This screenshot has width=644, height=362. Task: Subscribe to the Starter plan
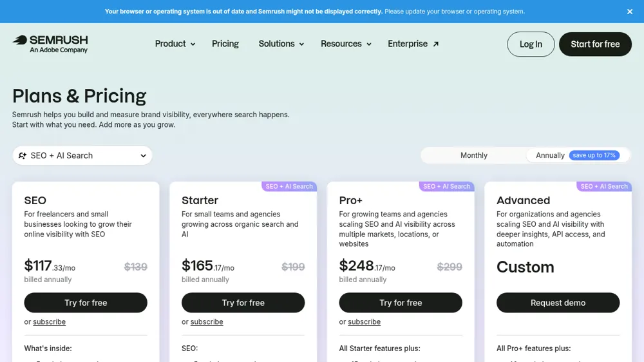coord(207,321)
